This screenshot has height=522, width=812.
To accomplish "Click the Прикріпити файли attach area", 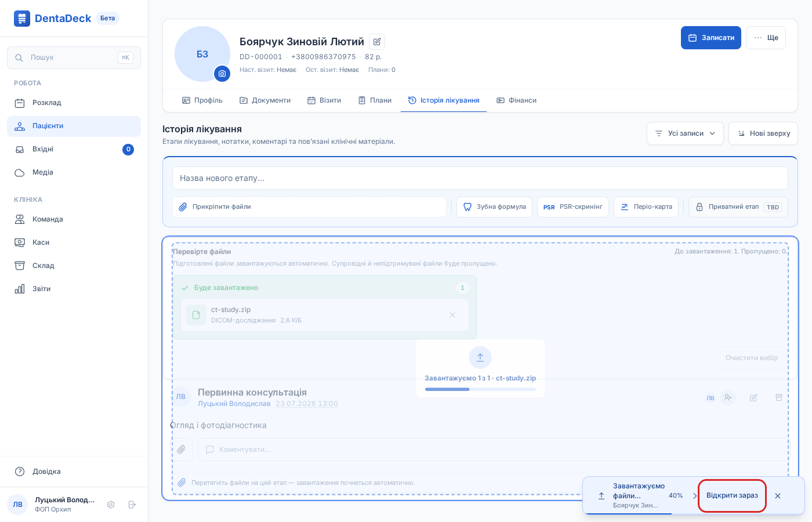I will pyautogui.click(x=309, y=207).
